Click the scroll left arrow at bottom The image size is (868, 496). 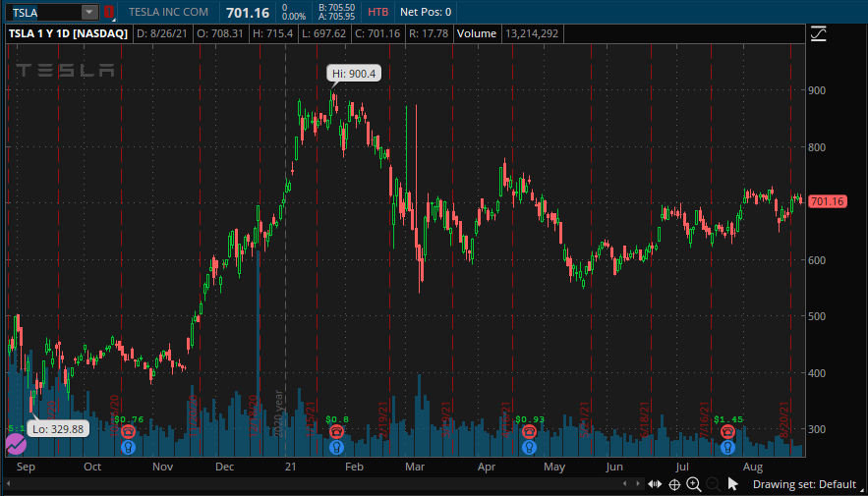[x=625, y=484]
